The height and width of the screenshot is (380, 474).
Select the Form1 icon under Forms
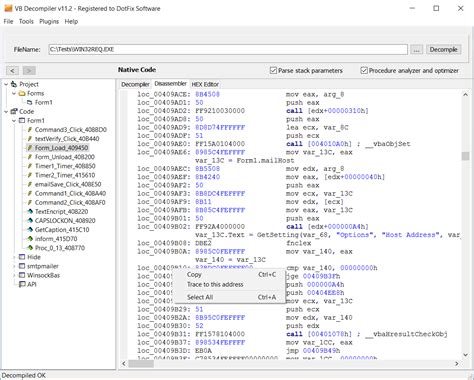tap(30, 102)
